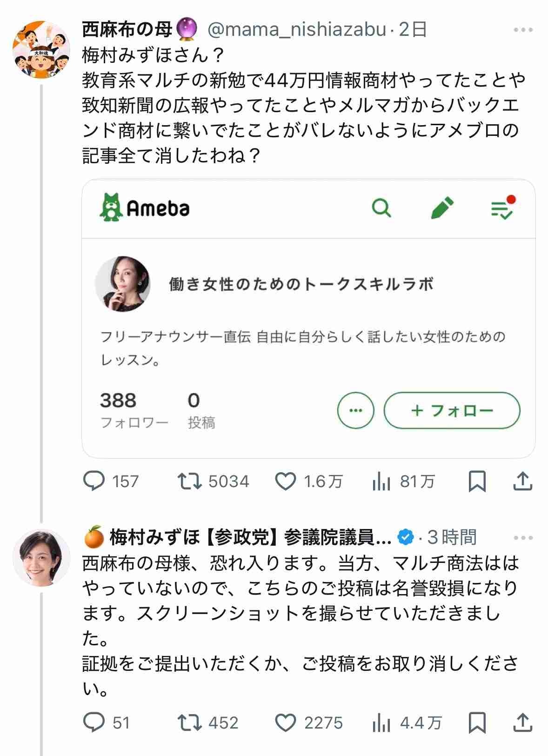
Task: Reply to the first tweet (157 replies)
Action: pos(94,481)
